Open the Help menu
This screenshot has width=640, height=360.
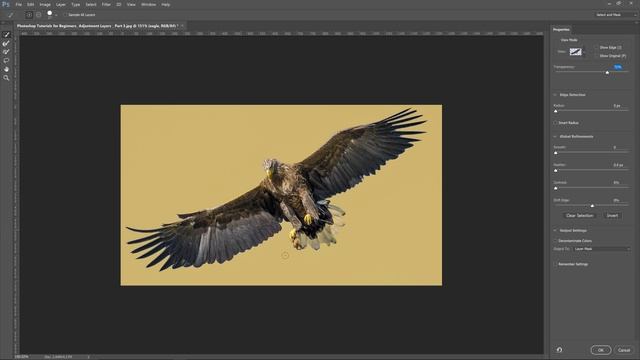pyautogui.click(x=165, y=4)
